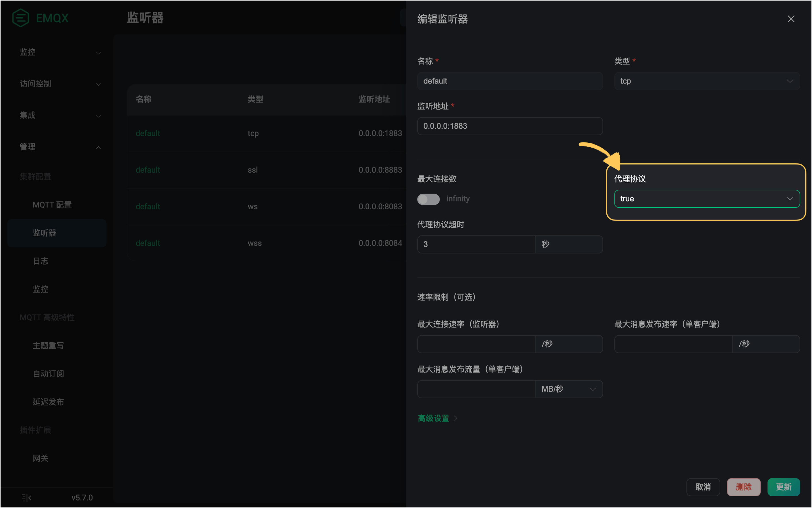
Task: Click the 类型 column header in table
Action: coord(255,99)
